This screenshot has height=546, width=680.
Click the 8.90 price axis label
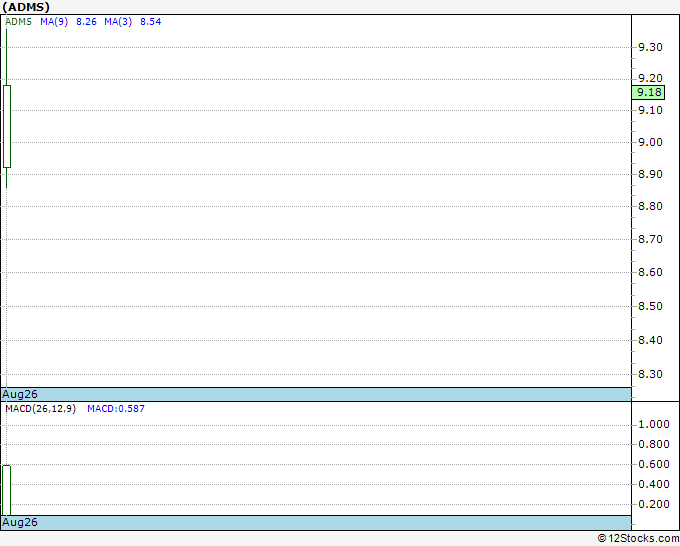click(x=650, y=174)
